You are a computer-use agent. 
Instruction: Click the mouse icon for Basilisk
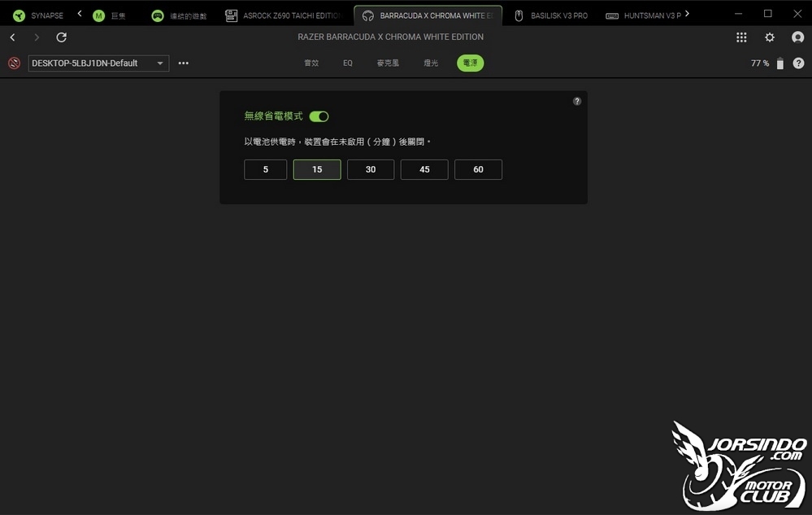pyautogui.click(x=519, y=15)
